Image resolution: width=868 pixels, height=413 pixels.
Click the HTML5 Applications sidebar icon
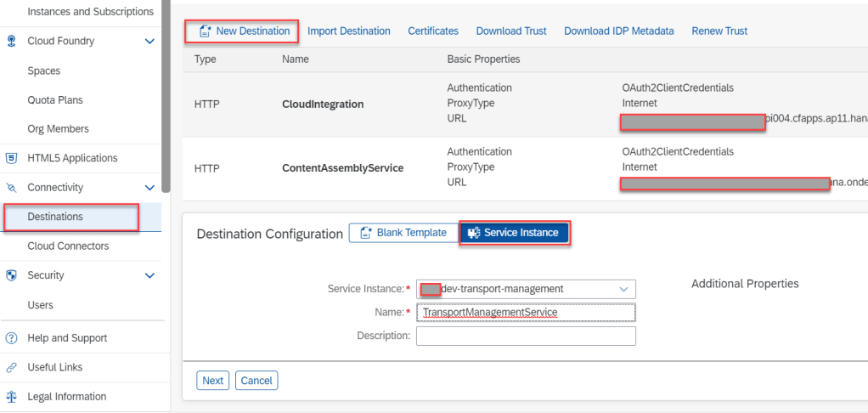click(12, 158)
